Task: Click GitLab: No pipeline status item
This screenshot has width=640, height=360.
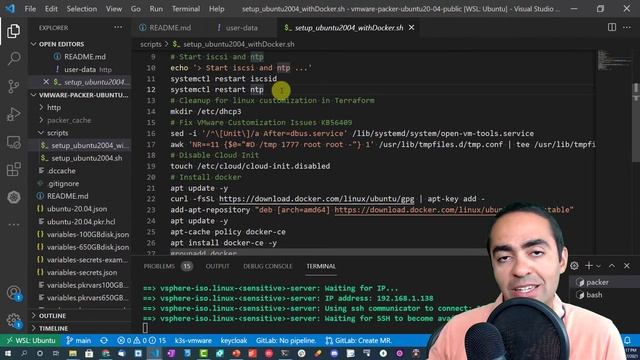Action: (286, 340)
